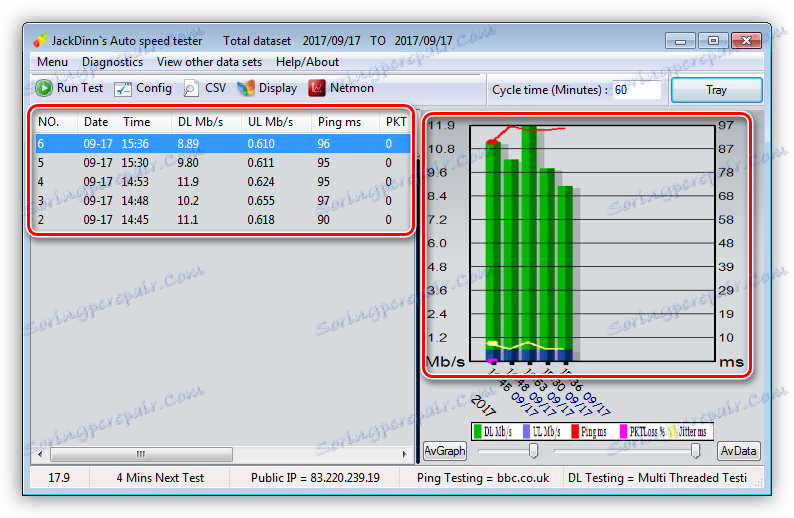Click the CSV magnifier icon
The image size is (794, 518).
coord(190,89)
